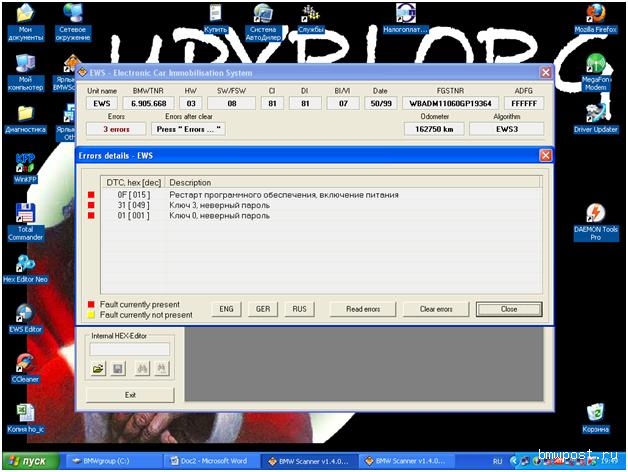Open the Windows Start (пуск) menu

pyautogui.click(x=30, y=461)
